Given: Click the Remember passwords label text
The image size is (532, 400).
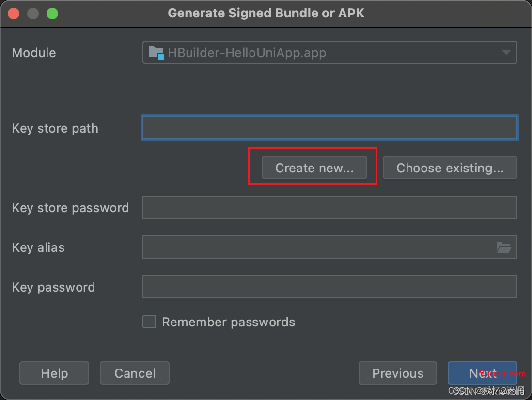Looking at the screenshot, I should [x=229, y=322].
